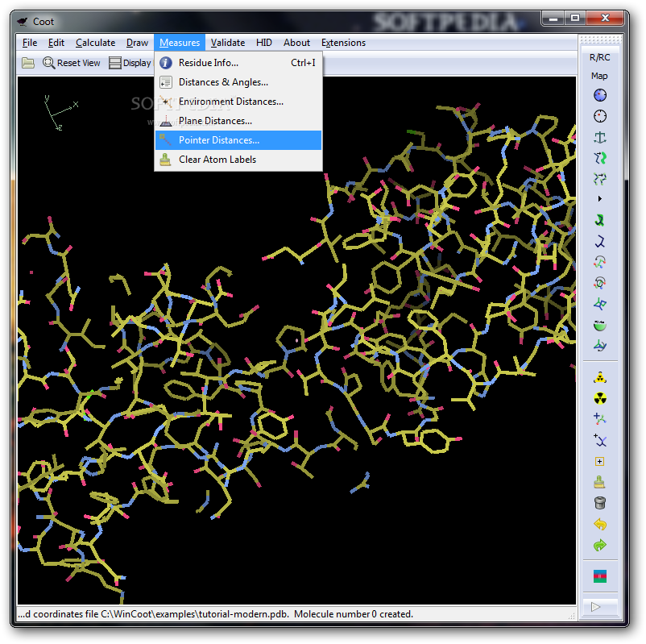This screenshot has height=644, width=646.
Task: Click the Simple Mutate round radiation icon
Action: 600,398
